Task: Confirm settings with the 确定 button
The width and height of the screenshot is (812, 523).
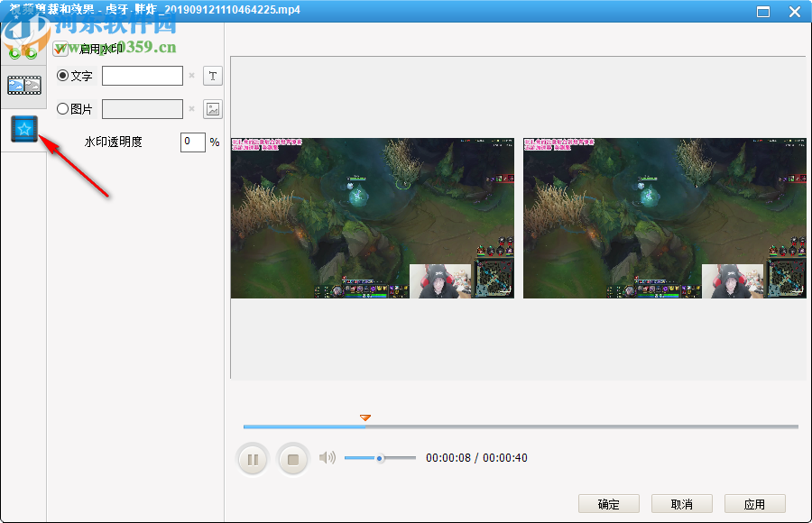Action: click(608, 503)
